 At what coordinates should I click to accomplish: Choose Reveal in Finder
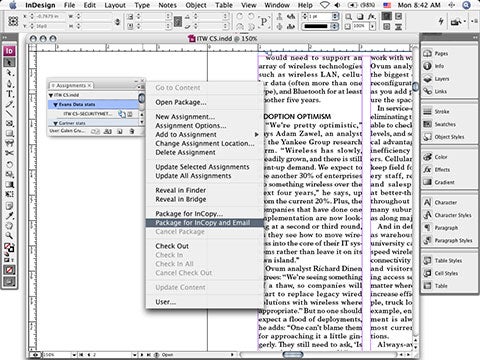pos(204,190)
